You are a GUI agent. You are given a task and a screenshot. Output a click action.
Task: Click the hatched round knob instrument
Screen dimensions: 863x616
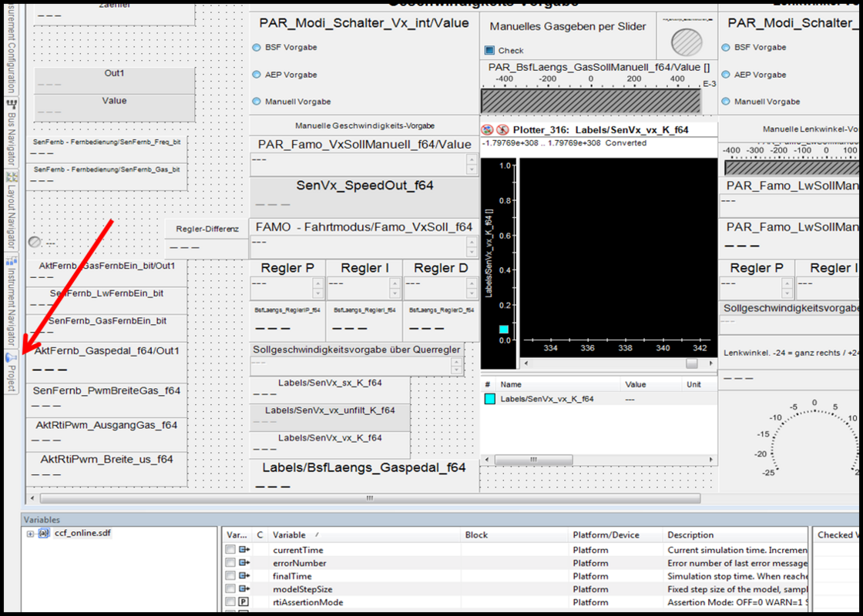[686, 42]
